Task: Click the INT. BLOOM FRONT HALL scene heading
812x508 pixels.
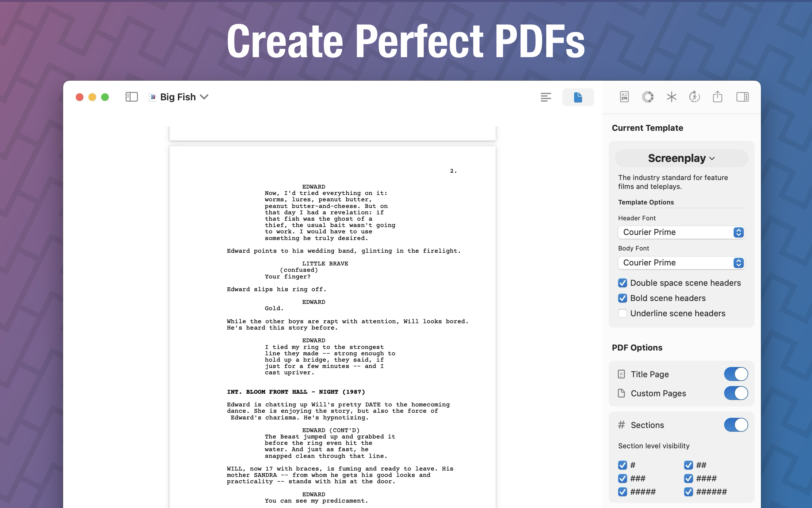Action: [296, 392]
